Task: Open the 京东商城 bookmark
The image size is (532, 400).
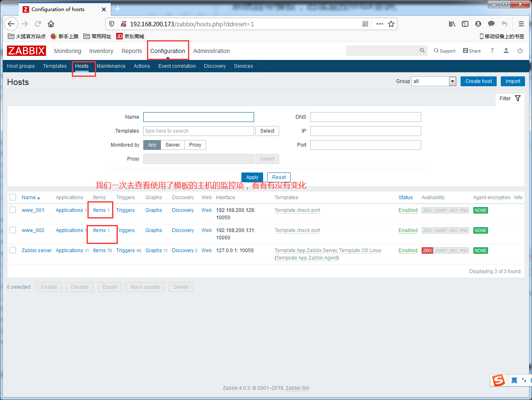Action: tap(130, 36)
